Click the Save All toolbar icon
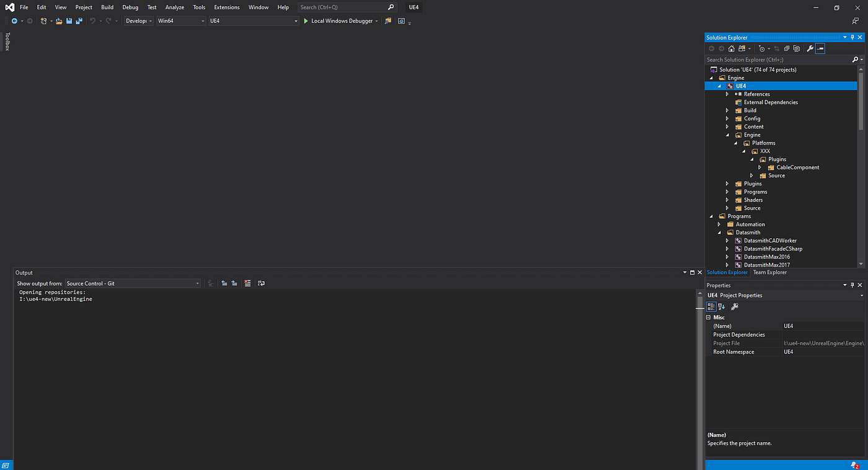This screenshot has width=868, height=470. (79, 21)
